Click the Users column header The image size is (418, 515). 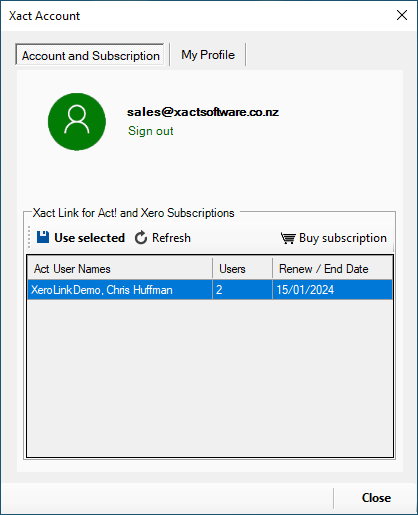pyautogui.click(x=242, y=269)
